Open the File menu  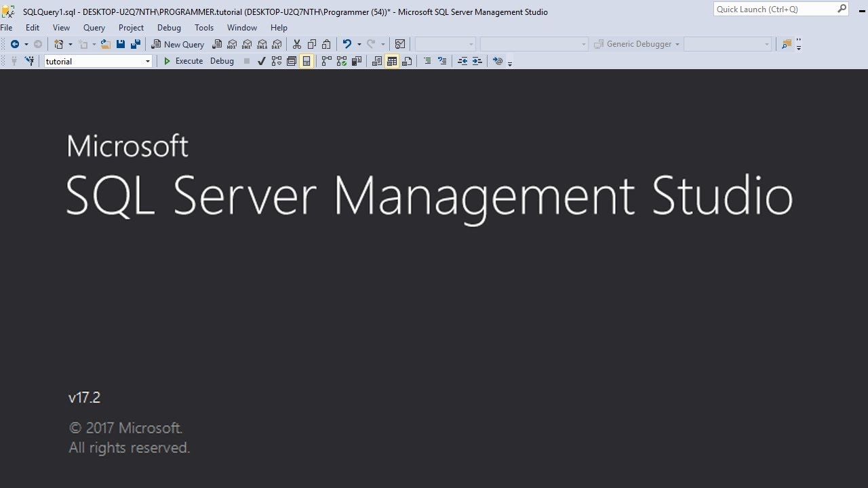(7, 28)
